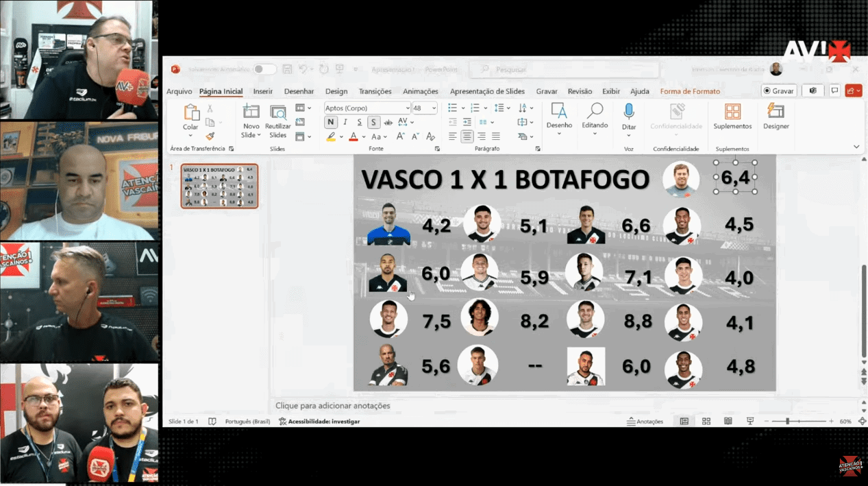Open the Suplementos add-ins icon
Image resolution: width=868 pixels, height=486 pixels.
pos(732,112)
